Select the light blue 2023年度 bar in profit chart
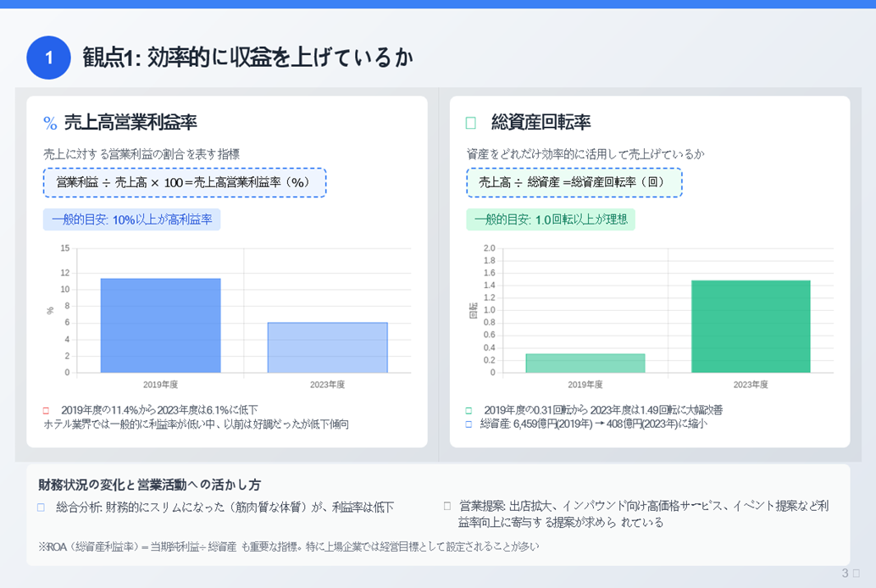This screenshot has width=876, height=588. pyautogui.click(x=327, y=347)
